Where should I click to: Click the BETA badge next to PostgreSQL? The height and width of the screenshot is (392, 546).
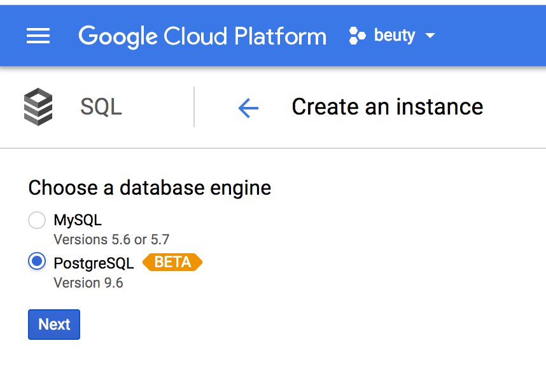click(172, 262)
